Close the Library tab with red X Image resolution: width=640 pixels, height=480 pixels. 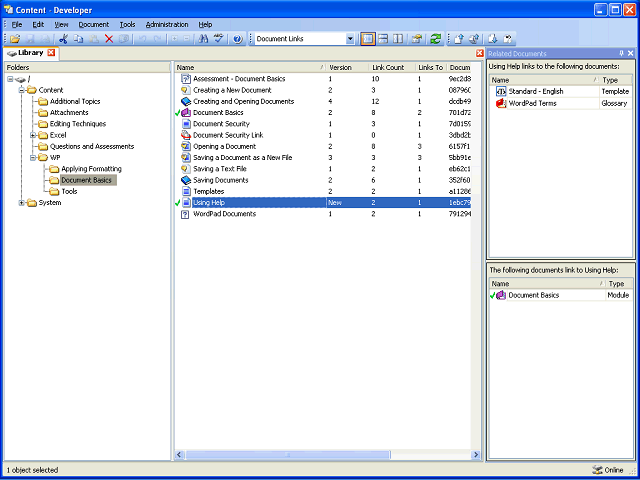coord(51,53)
